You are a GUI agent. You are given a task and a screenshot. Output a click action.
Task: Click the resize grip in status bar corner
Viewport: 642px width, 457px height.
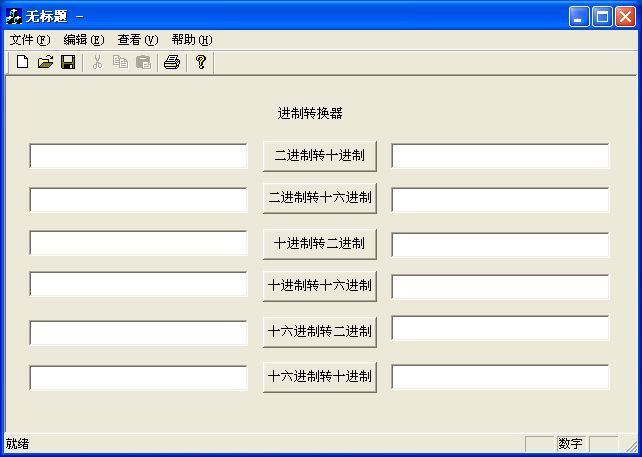point(631,445)
